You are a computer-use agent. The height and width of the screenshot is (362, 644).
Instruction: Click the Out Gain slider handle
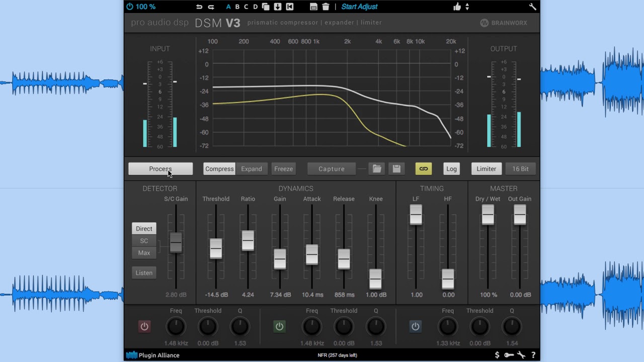[x=520, y=215]
